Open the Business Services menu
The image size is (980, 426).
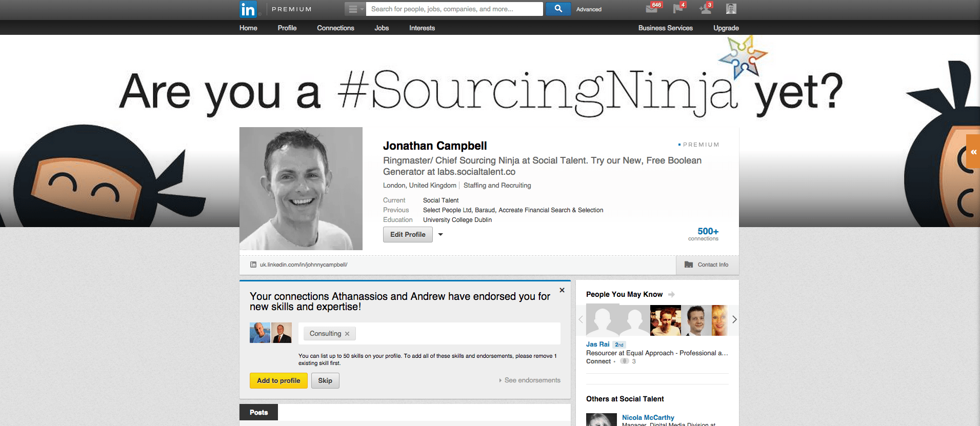[x=666, y=28]
